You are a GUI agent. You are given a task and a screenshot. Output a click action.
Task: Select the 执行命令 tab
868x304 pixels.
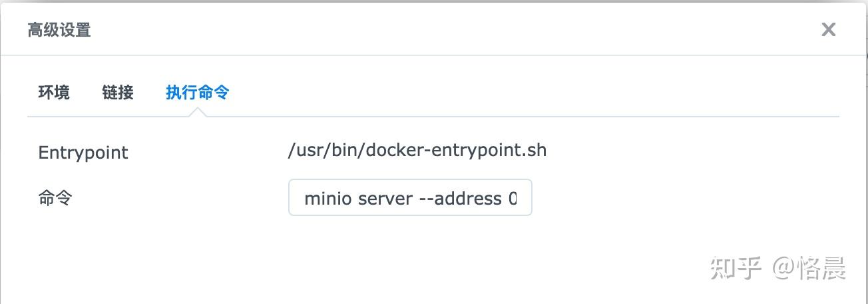[197, 92]
